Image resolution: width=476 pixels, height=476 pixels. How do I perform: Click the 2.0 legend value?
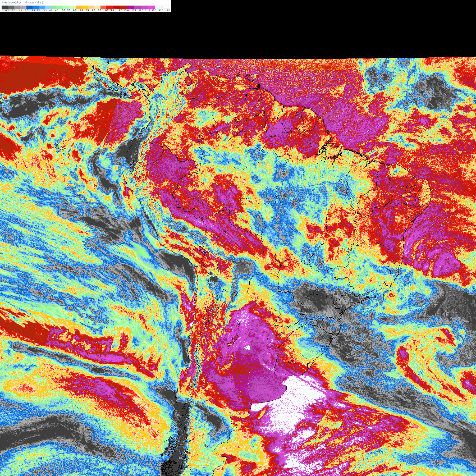coord(26,10)
